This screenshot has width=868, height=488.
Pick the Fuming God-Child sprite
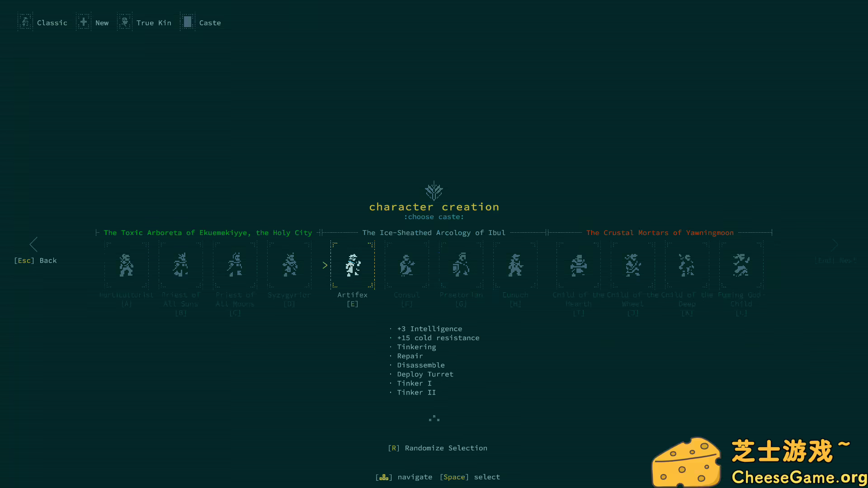coord(741,266)
